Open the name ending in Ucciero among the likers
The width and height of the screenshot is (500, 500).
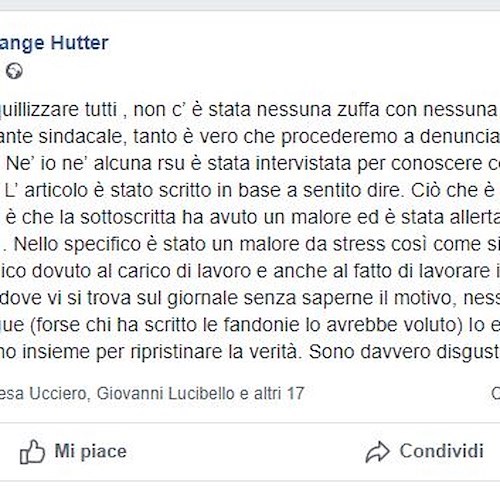[44, 393]
